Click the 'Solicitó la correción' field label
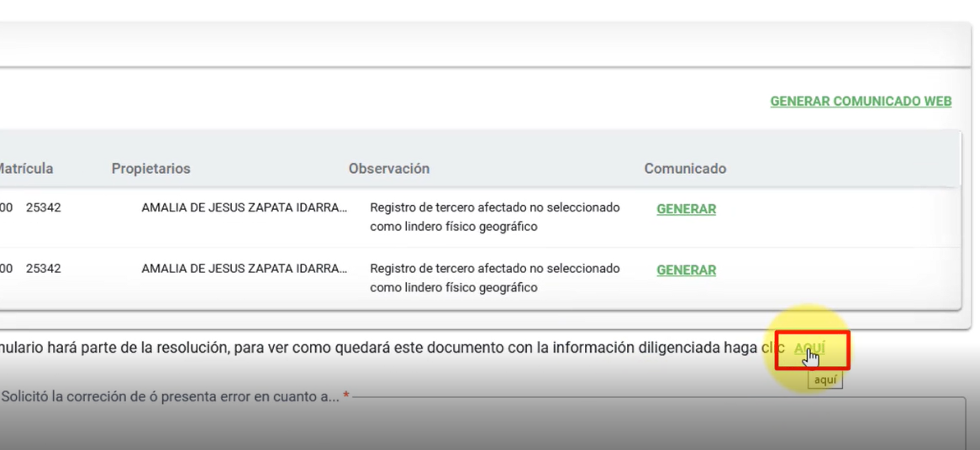 tap(170, 396)
